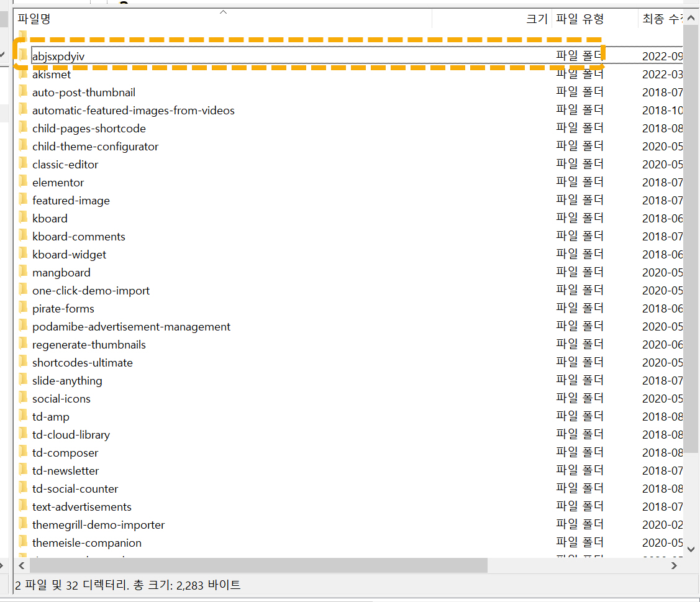Click the td-cloud-library folder icon

(x=23, y=434)
